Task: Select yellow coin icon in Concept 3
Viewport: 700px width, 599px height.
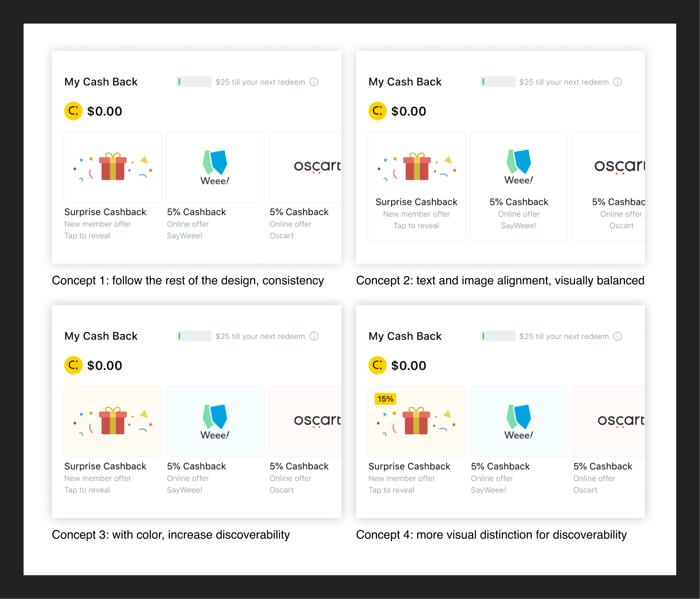Action: point(73,365)
